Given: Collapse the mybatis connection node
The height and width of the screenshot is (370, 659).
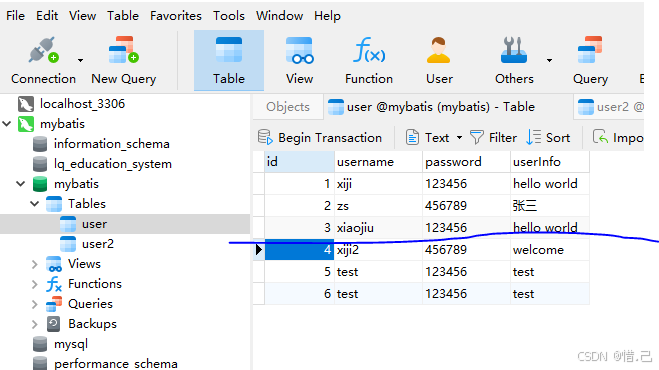Looking at the screenshot, I should coord(7,124).
